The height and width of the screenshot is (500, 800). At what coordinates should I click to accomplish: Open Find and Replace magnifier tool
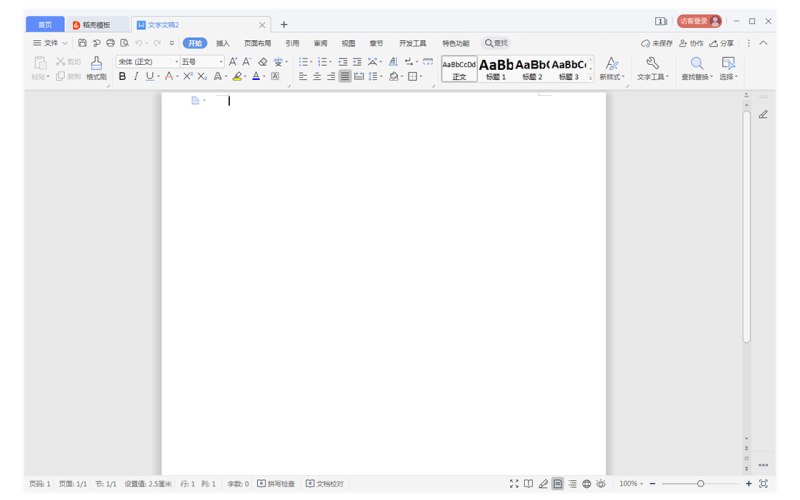[x=697, y=68]
